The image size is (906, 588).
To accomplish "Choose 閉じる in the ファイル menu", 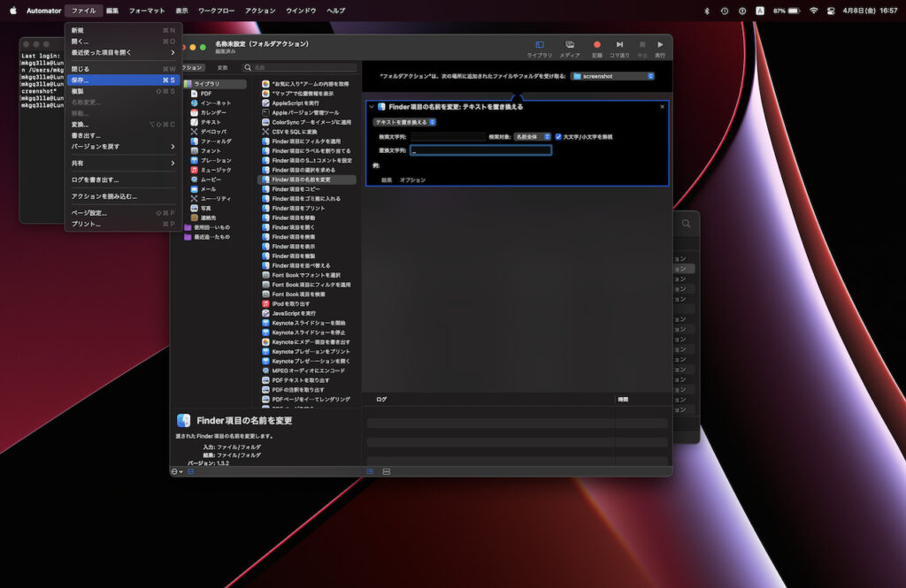I will pos(123,69).
